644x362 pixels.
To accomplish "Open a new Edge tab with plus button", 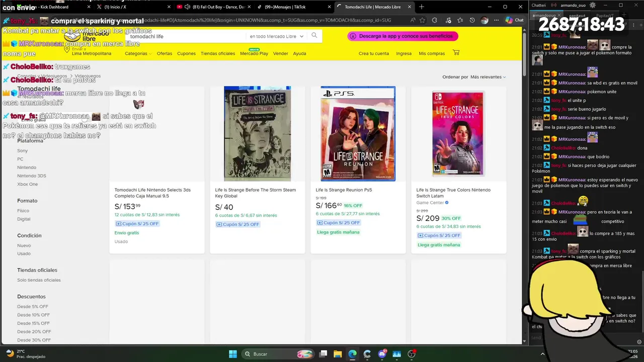I will point(422,7).
